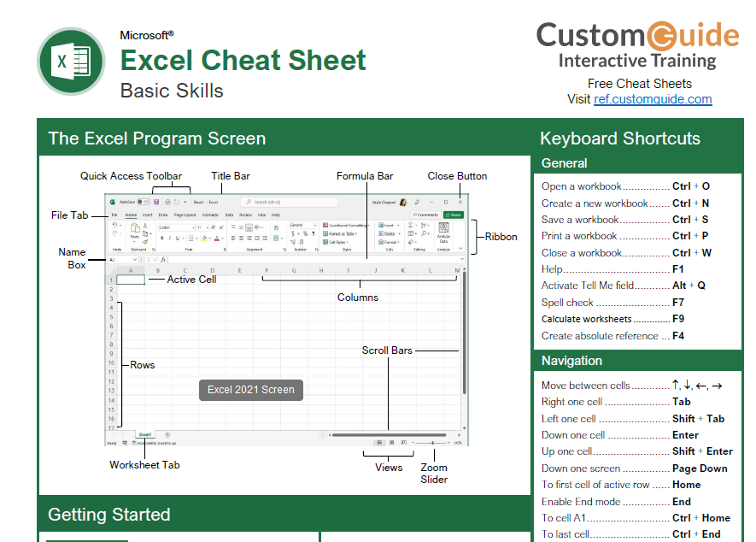Click the Paste clipboard icon
756x542 pixels.
coord(135,231)
